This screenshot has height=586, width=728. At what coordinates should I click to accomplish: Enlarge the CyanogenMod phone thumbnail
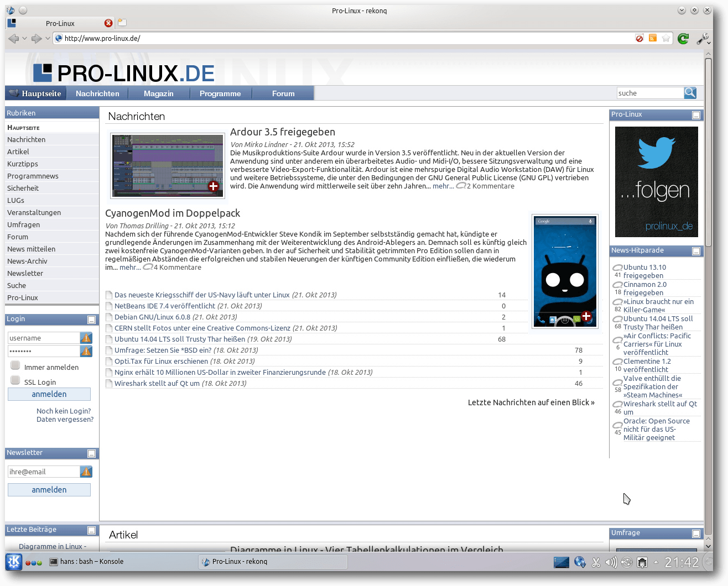coord(565,271)
